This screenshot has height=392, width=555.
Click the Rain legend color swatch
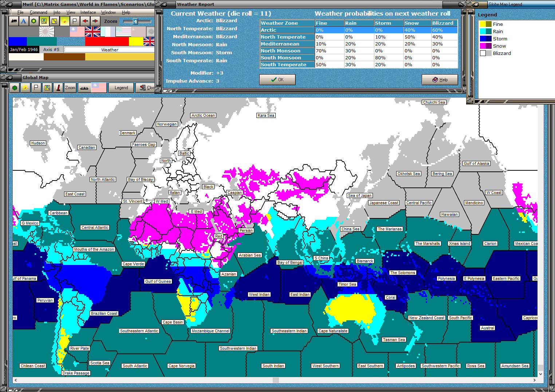tap(486, 31)
